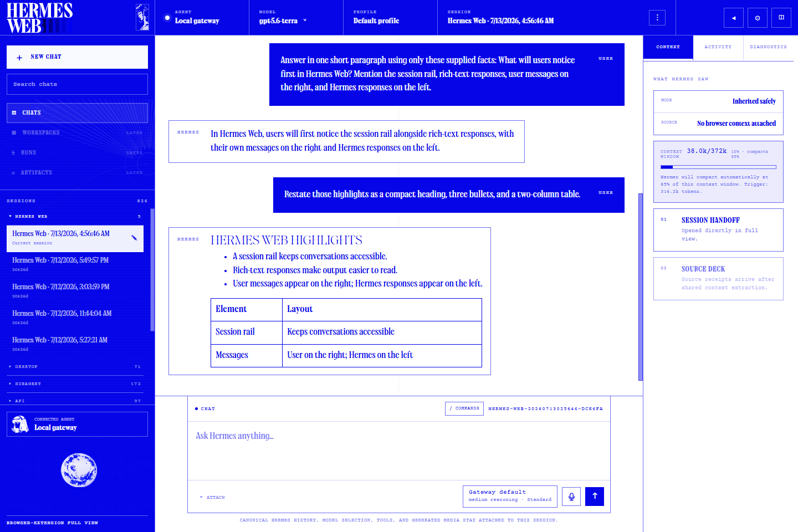Open session Hermes Web 7/12/2026, 5:27:21 AM

click(x=75, y=344)
